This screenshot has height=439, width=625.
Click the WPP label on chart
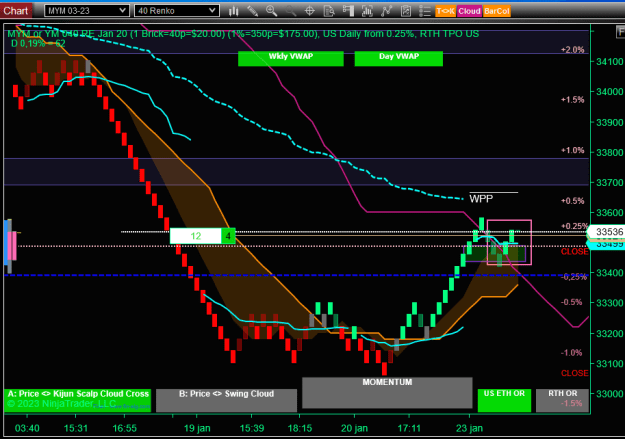pyautogui.click(x=481, y=199)
